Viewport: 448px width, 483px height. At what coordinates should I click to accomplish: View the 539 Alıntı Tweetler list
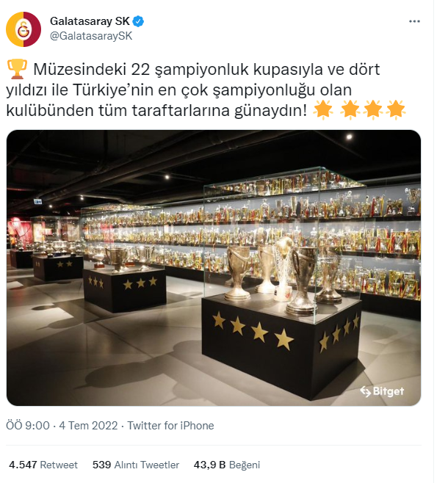(x=136, y=465)
